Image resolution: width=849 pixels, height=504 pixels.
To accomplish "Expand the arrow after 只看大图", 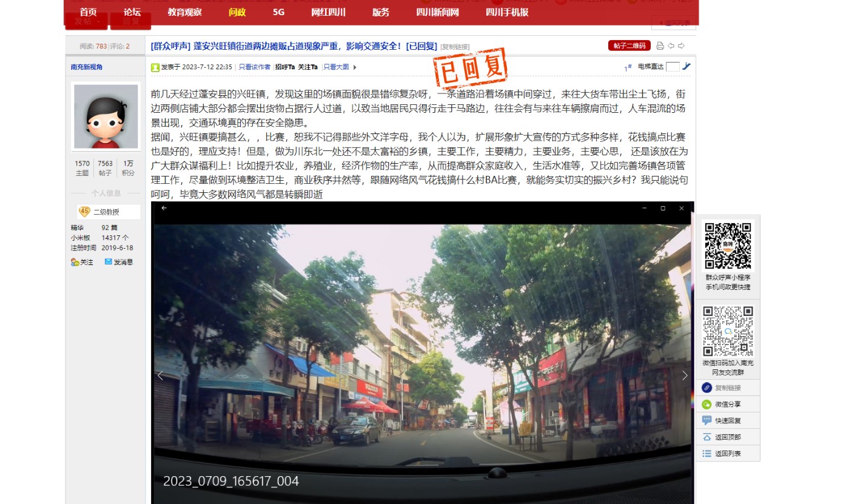I will tap(355, 67).
